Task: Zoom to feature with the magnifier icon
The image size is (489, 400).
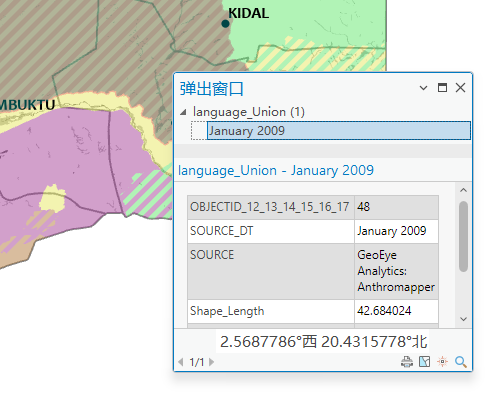Action: click(461, 362)
